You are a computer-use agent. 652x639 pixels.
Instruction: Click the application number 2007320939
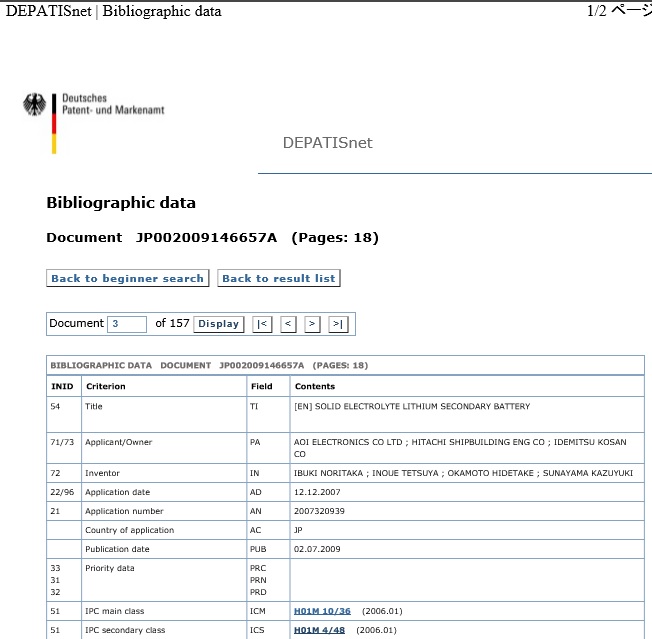point(319,511)
